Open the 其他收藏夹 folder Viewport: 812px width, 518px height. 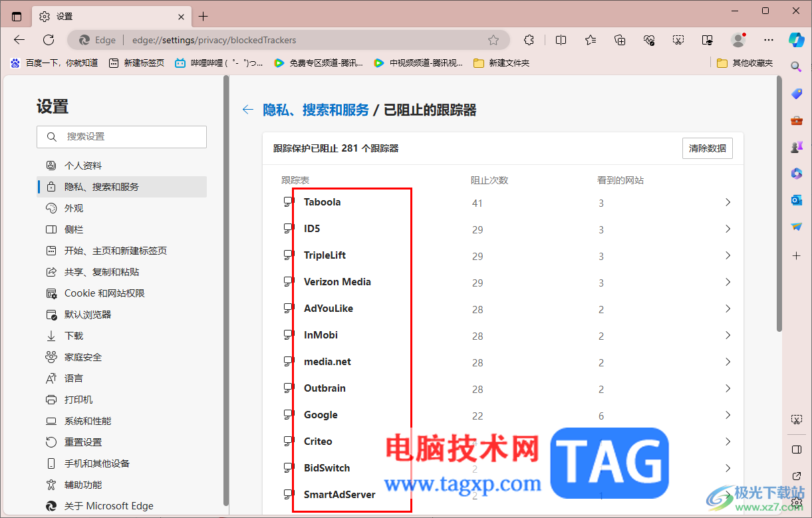(745, 63)
